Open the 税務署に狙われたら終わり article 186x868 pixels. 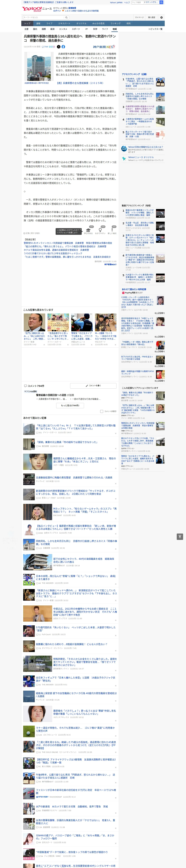pos(72,644)
